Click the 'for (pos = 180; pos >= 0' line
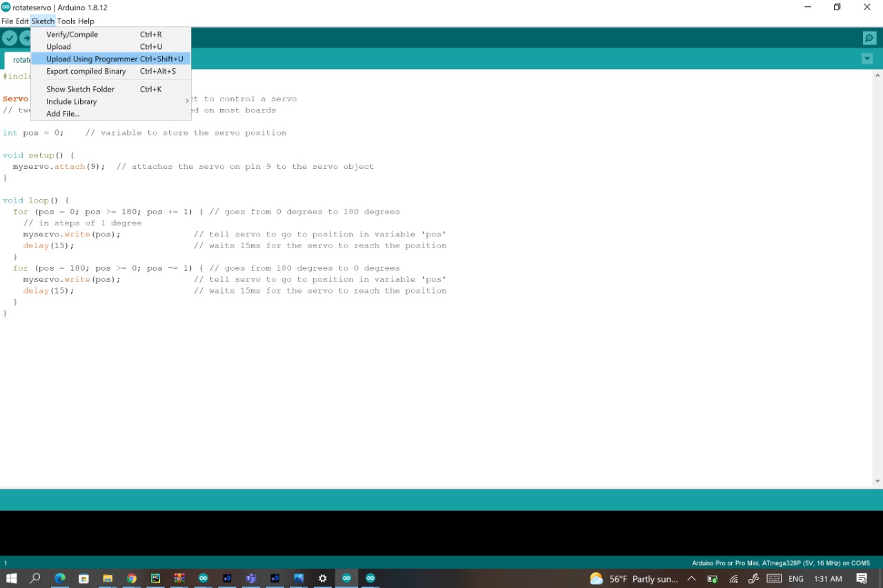This screenshot has width=883, height=588. (206, 269)
